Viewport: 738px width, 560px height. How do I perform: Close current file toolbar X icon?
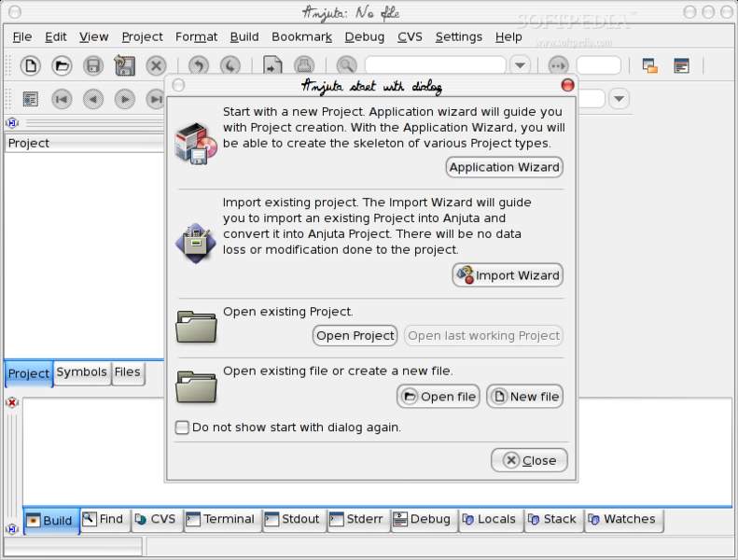156,65
